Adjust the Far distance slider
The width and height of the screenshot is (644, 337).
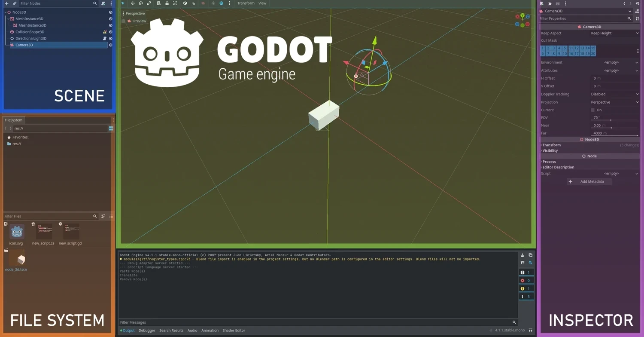coord(614,135)
